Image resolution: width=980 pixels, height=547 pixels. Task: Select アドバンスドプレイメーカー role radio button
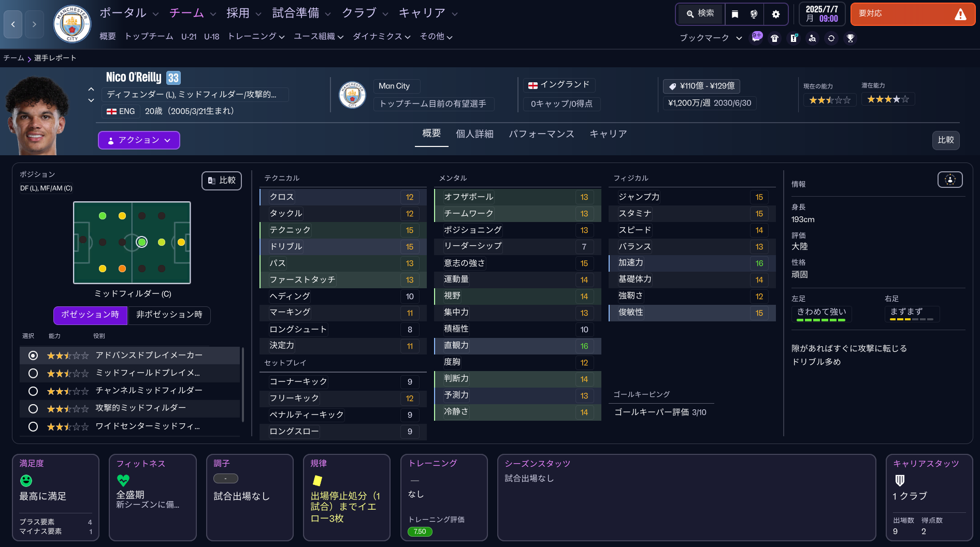pos(33,356)
